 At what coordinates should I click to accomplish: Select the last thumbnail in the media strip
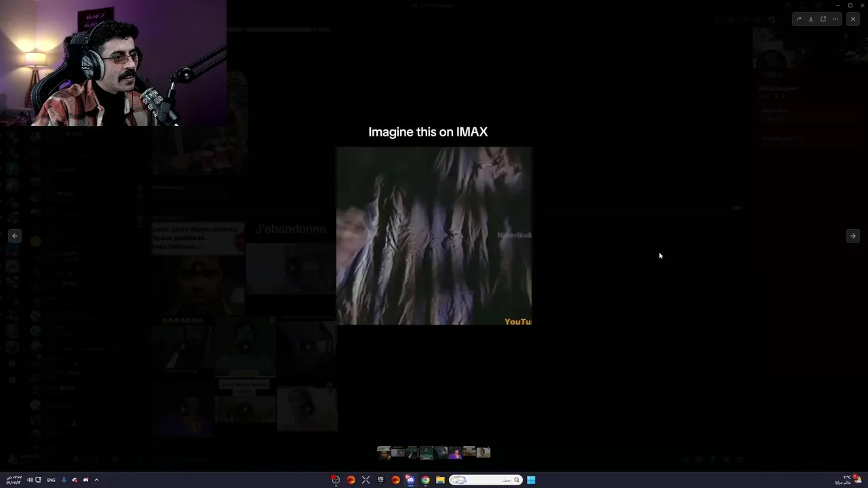(x=484, y=453)
